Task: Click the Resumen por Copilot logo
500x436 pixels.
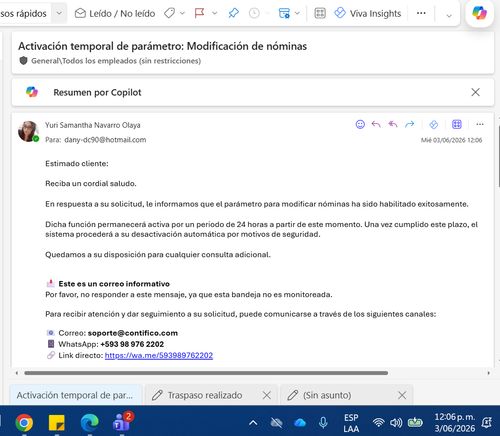Action: point(32,92)
